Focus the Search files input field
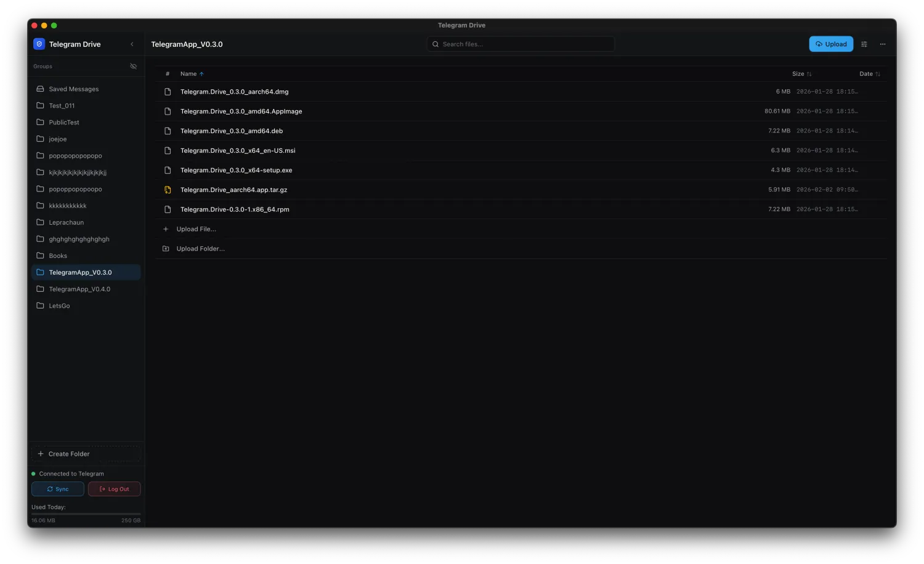 pyautogui.click(x=521, y=44)
